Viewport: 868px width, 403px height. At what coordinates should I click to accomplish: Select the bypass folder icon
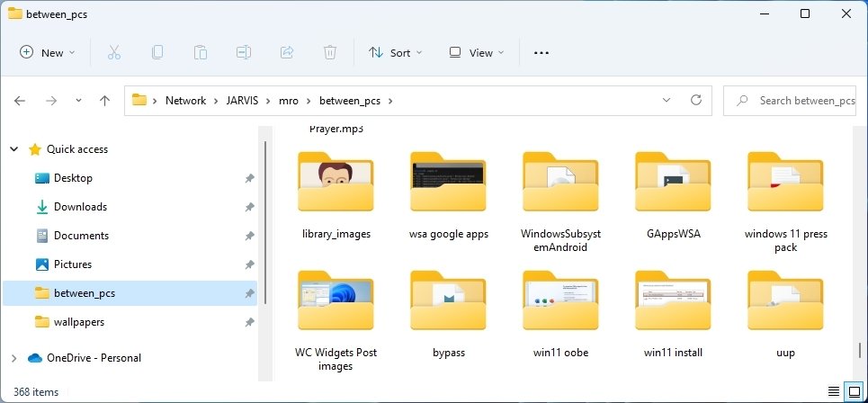(449, 300)
